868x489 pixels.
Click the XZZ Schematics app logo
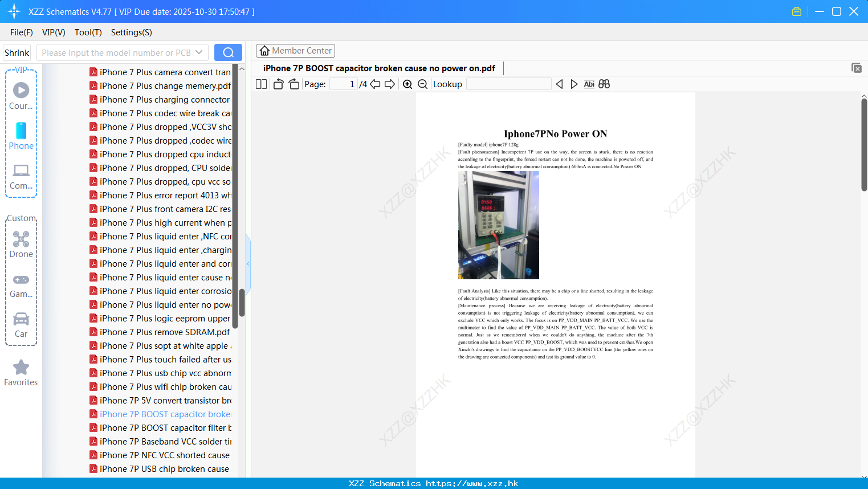(x=14, y=11)
